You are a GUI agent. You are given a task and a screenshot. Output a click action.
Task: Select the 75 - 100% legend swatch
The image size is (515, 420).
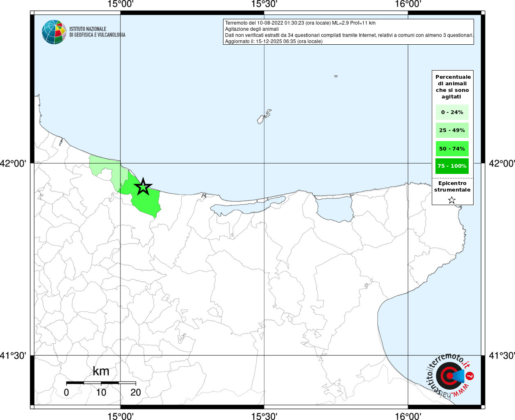tap(452, 166)
